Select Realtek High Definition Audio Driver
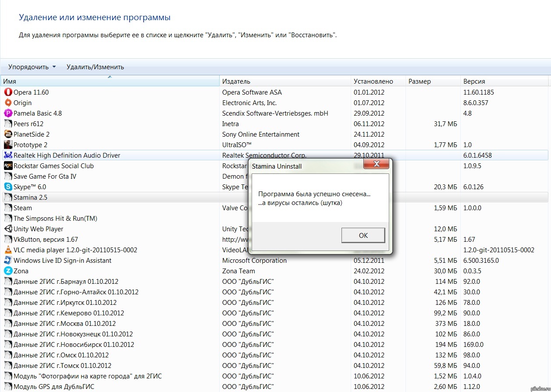The image size is (551, 392). (x=67, y=155)
